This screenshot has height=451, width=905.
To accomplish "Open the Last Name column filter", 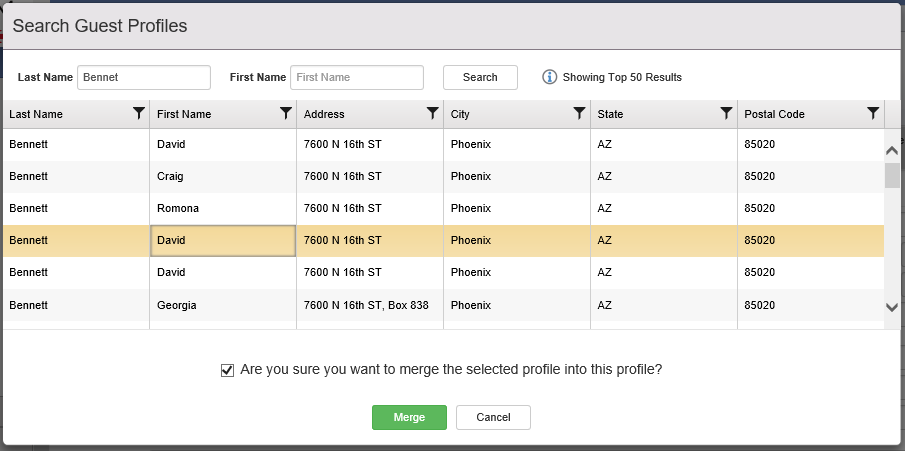I will point(139,113).
